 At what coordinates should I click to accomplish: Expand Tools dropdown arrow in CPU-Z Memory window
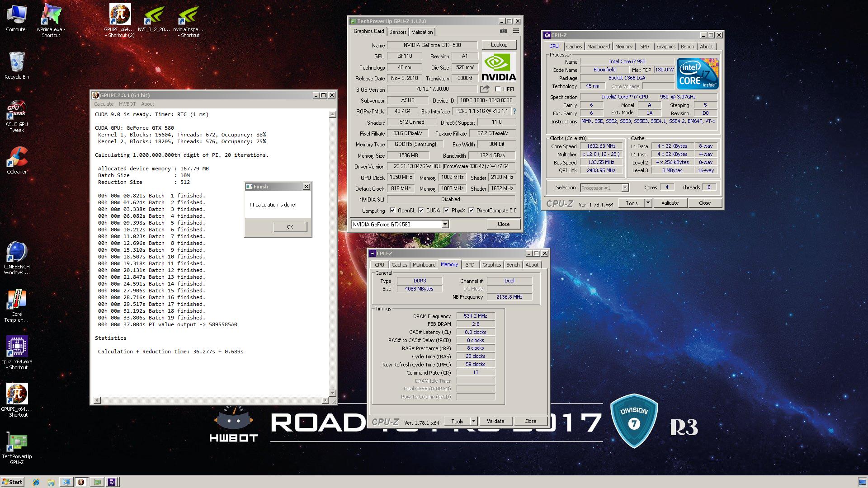pos(473,421)
